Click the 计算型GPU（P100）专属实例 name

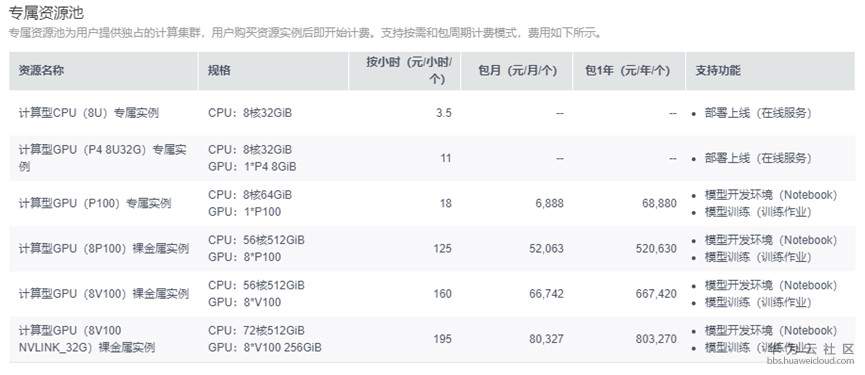click(x=95, y=203)
